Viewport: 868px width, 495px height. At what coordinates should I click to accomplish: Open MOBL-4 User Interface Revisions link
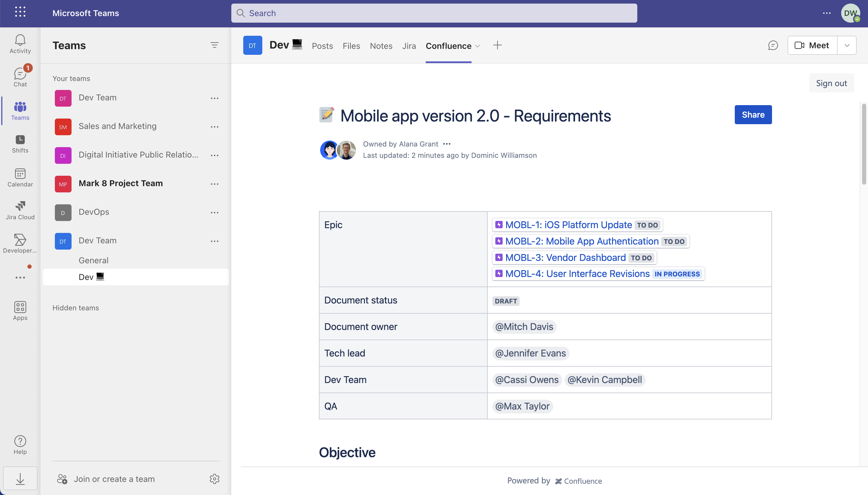(577, 274)
